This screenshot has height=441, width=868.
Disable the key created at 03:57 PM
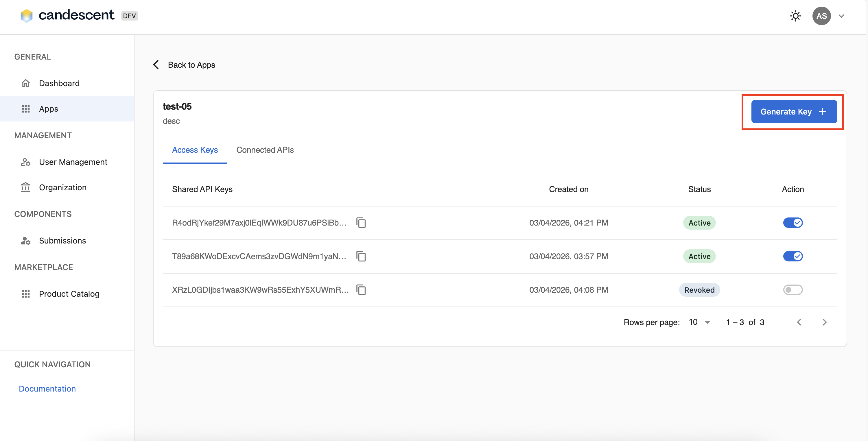click(793, 257)
